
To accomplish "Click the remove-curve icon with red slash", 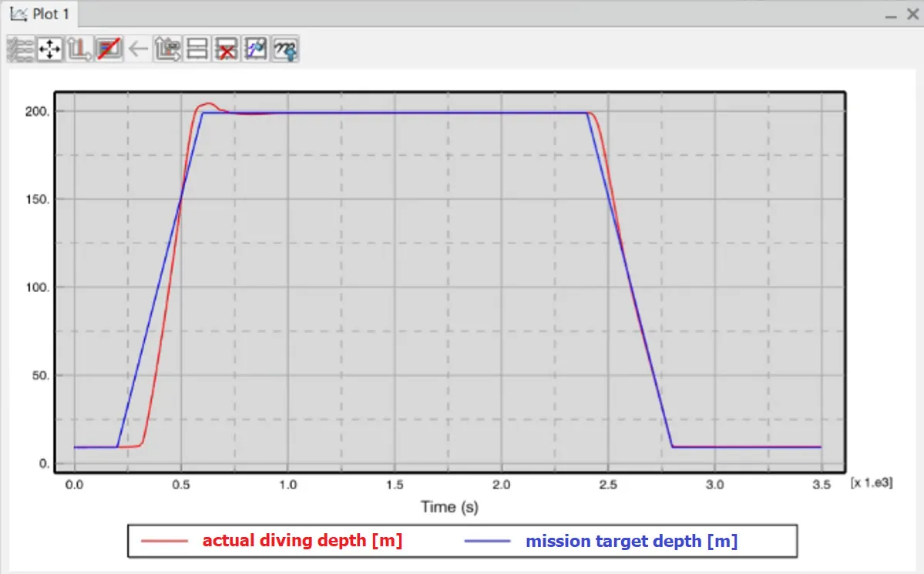I will (108, 48).
